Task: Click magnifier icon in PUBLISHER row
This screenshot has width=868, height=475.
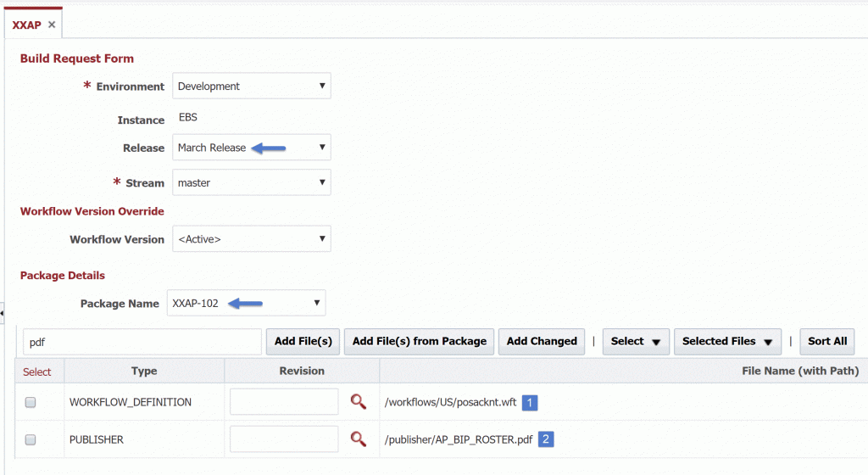Action: 359,439
